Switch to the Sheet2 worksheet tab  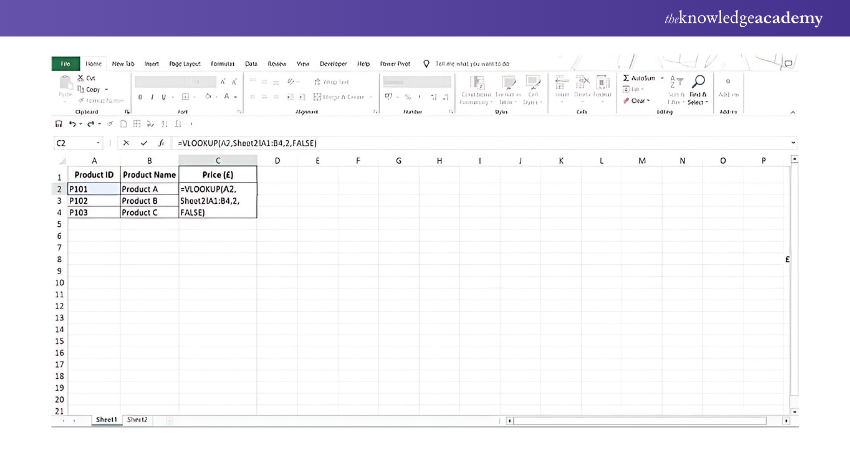137,420
